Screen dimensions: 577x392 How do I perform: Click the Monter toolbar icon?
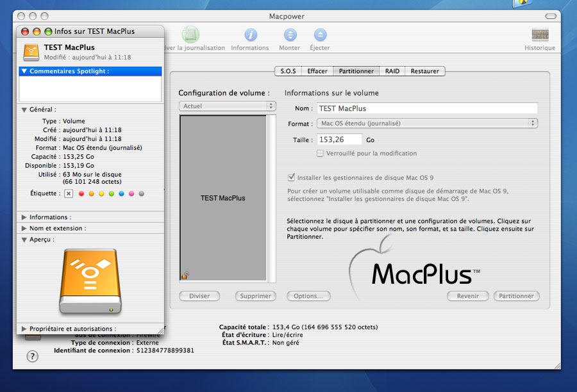point(290,35)
